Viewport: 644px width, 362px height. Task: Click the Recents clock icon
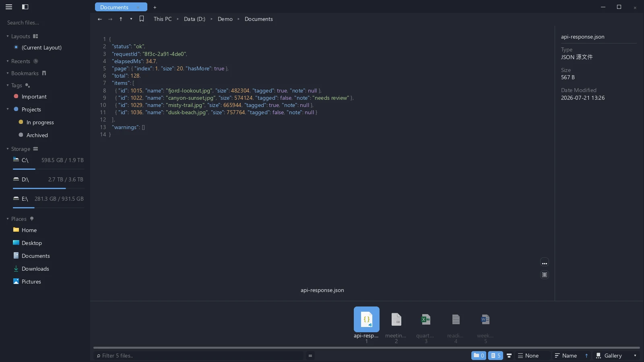pos(35,61)
